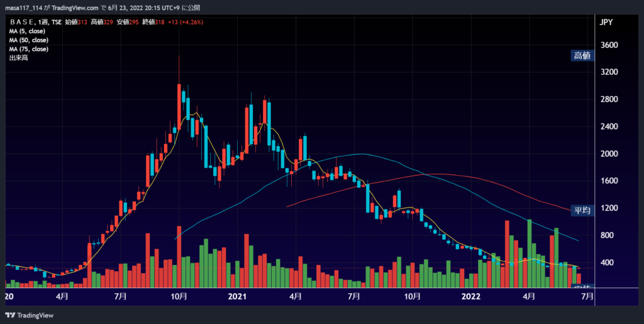Click the 3600 price axis label

pyautogui.click(x=609, y=45)
